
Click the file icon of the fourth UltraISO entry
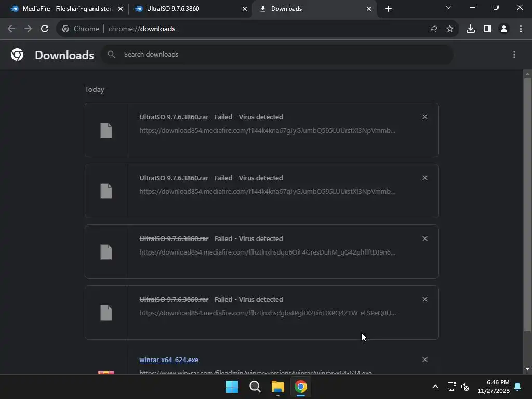(x=106, y=313)
